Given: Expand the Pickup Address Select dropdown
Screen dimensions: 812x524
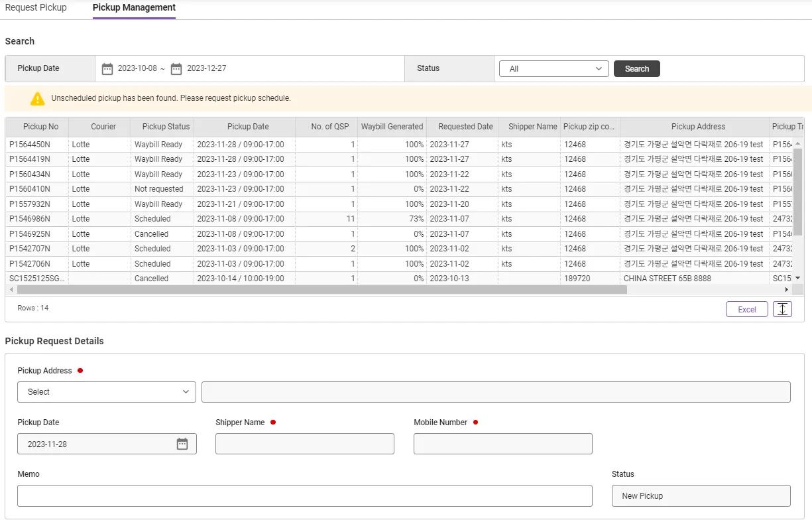Looking at the screenshot, I should (107, 392).
